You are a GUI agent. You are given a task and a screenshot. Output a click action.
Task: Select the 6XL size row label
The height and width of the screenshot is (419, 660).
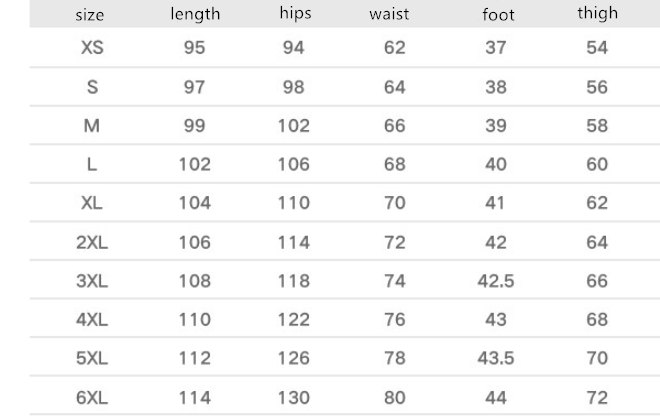92,395
